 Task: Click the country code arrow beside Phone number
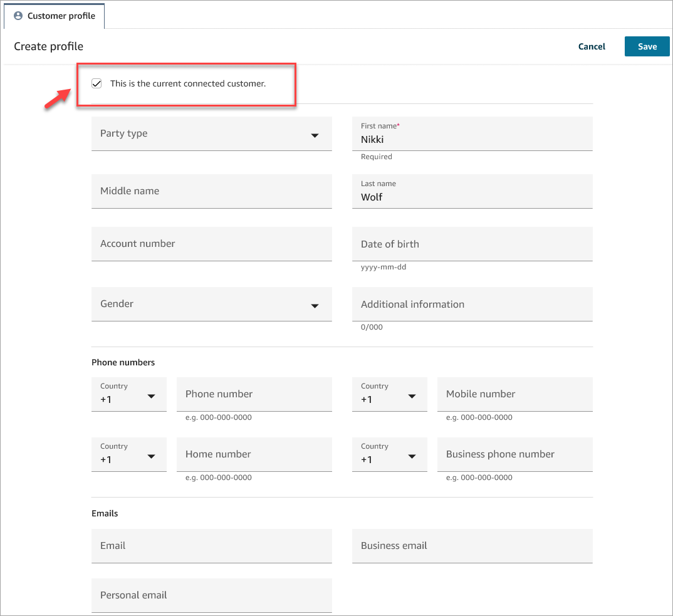coord(151,397)
